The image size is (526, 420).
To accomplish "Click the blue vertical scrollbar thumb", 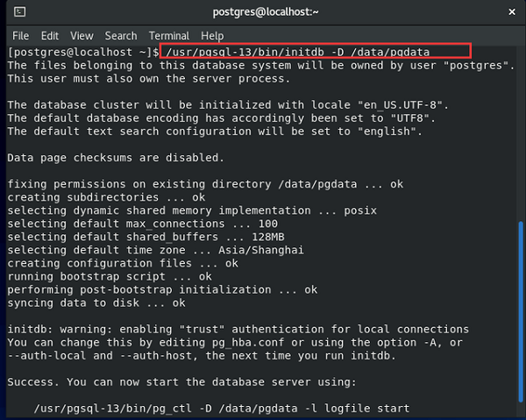I will click(521, 311).
